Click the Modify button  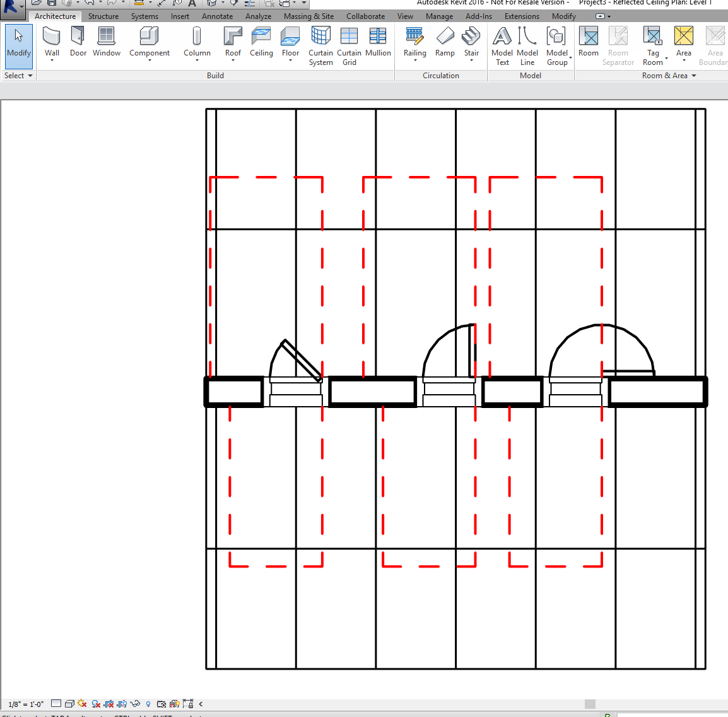coord(18,43)
